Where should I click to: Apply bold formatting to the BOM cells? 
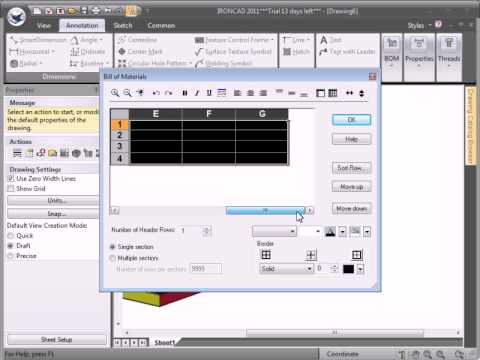tap(184, 93)
